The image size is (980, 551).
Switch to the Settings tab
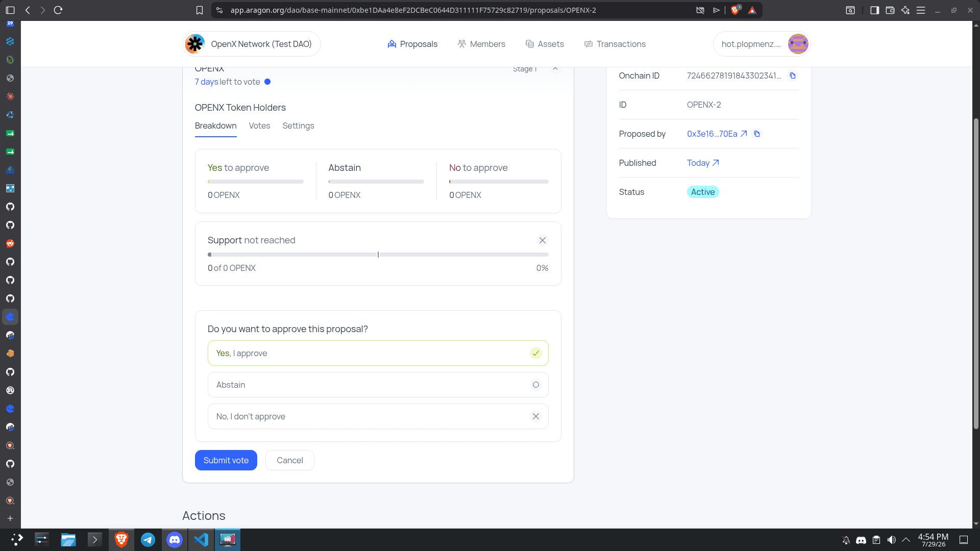(x=298, y=126)
